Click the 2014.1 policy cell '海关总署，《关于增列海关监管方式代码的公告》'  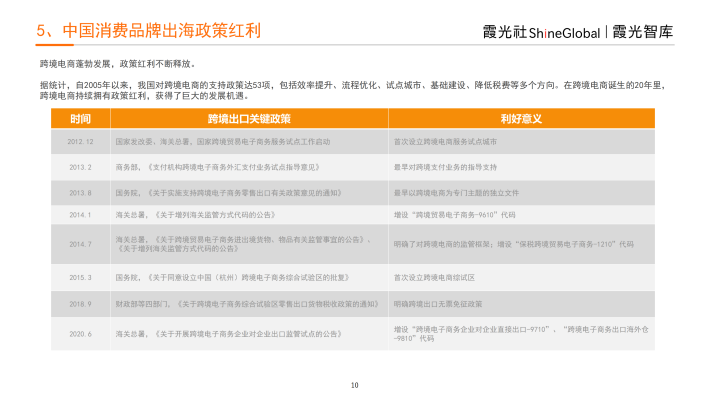(249, 215)
